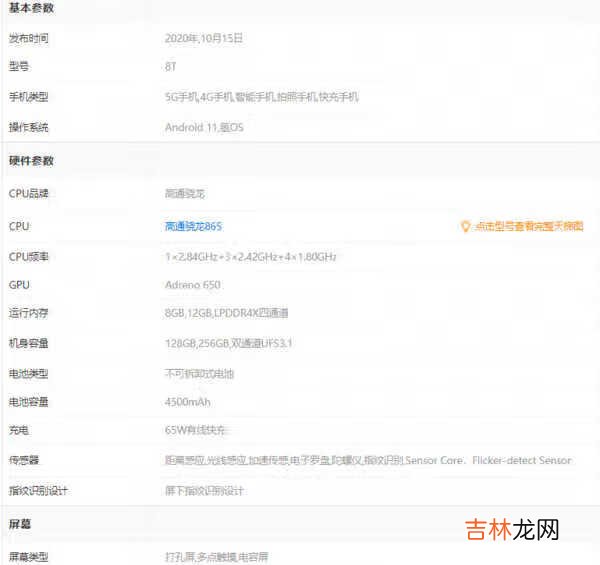Click the sensor list with Flicker-detect Sensor
This screenshot has height=565, width=600.
click(368, 460)
